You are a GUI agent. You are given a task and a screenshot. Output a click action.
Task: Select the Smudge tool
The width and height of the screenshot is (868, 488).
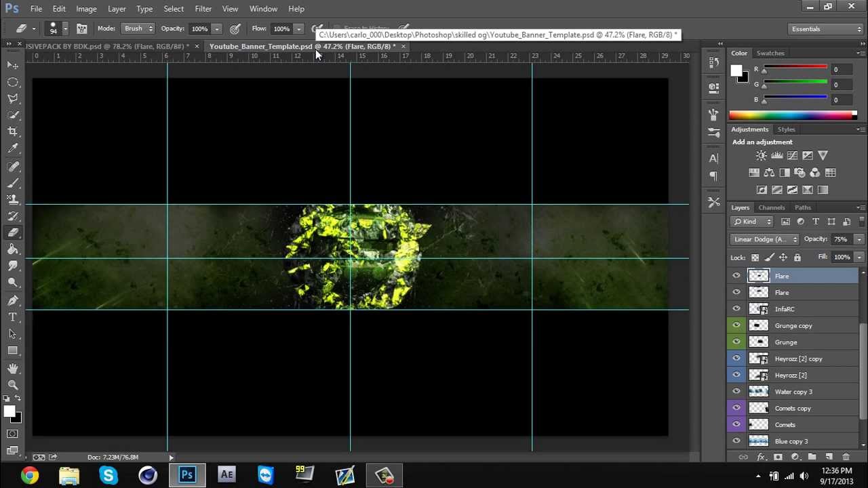(13, 266)
